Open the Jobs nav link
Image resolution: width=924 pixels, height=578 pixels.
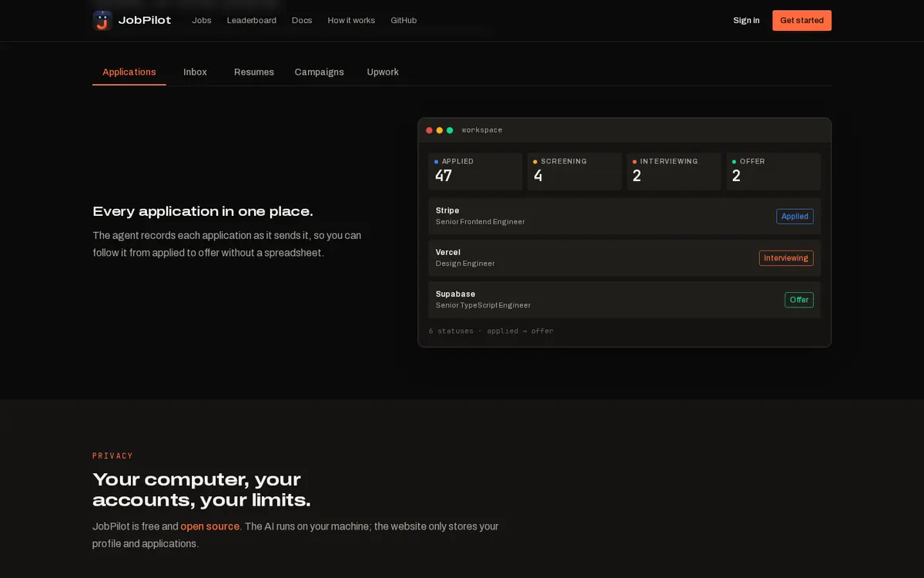pyautogui.click(x=202, y=21)
